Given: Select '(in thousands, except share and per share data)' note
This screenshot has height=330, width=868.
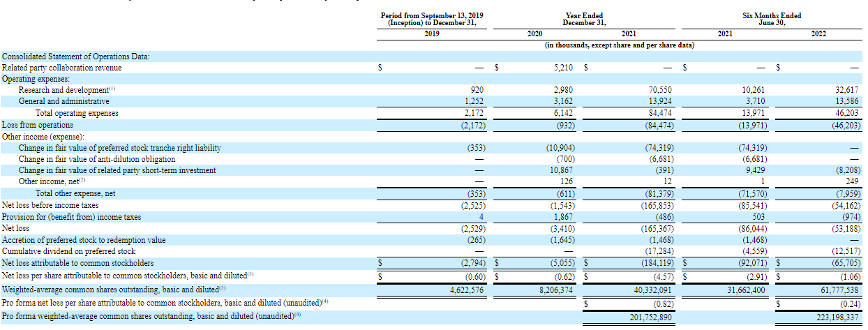Looking at the screenshot, I should click(x=619, y=45).
